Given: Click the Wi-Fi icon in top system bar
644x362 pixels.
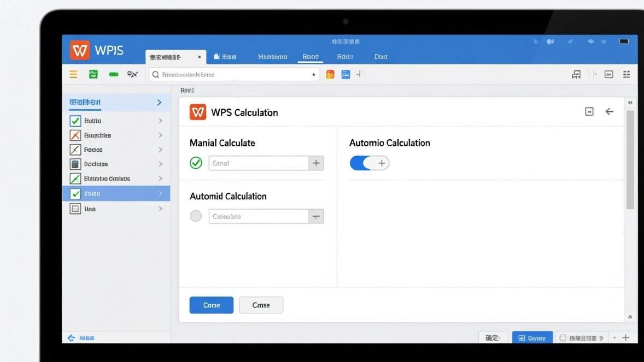Looking at the screenshot, I should pos(590,41).
